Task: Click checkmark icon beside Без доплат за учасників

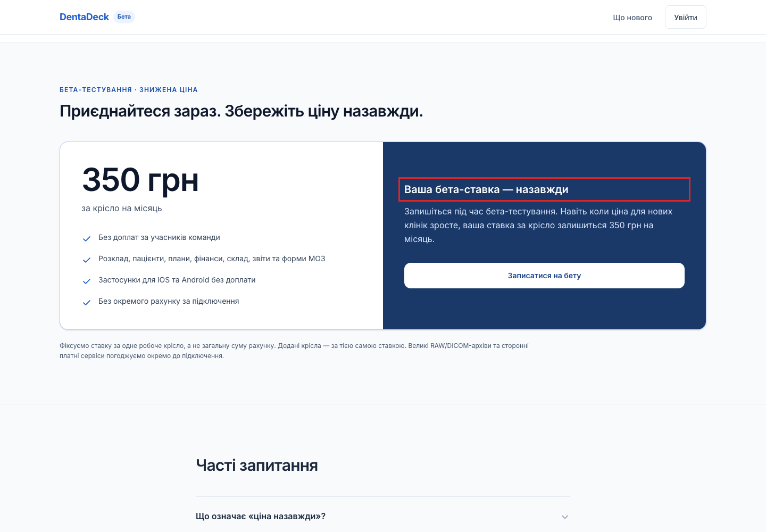Action: 87,239
